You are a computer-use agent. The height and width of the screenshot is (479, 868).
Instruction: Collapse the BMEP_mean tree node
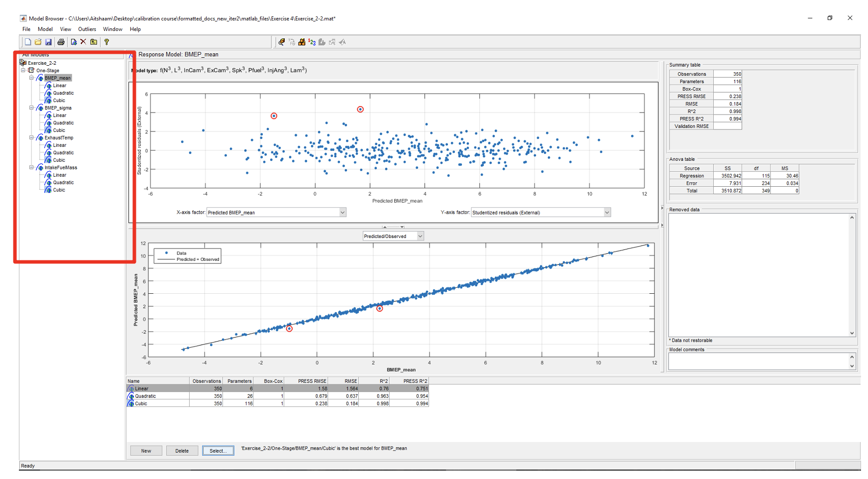(x=31, y=78)
